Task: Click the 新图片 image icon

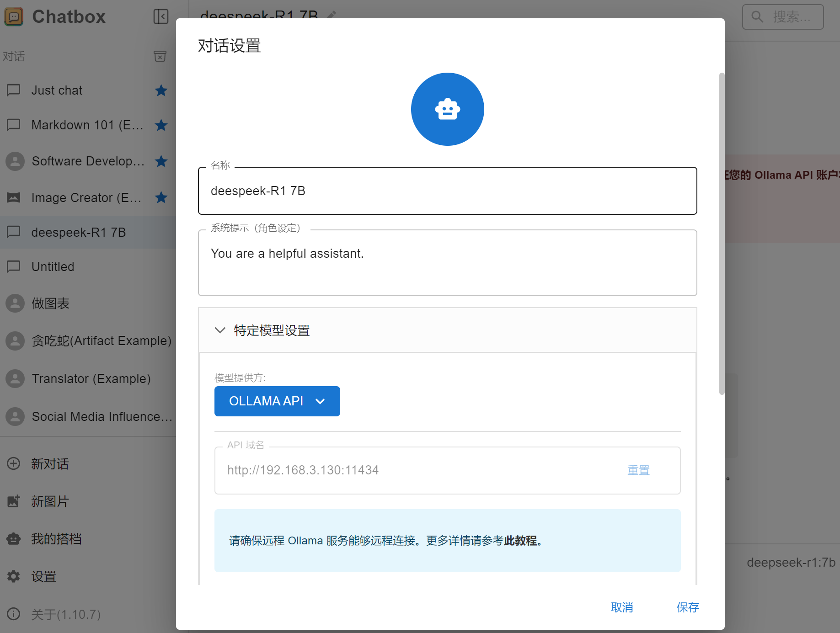Action: [x=14, y=501]
